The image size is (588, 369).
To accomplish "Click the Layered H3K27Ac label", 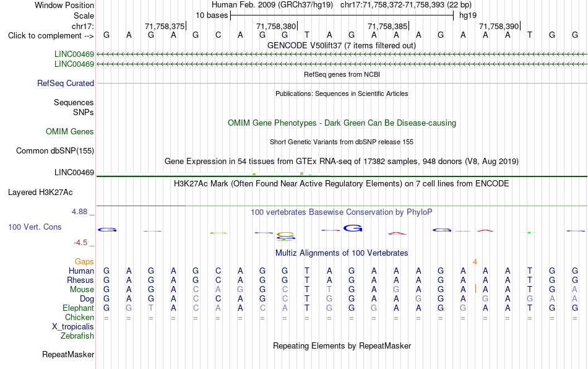I will [40, 193].
